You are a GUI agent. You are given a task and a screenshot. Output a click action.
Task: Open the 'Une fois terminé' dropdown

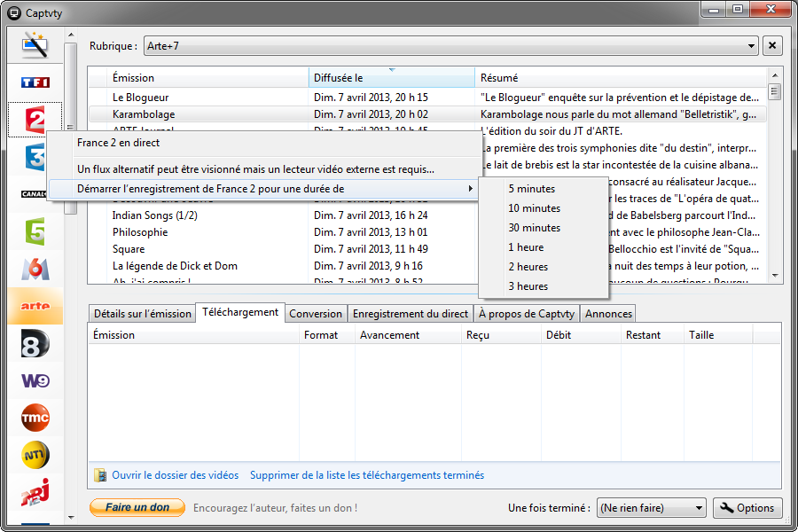(652, 508)
